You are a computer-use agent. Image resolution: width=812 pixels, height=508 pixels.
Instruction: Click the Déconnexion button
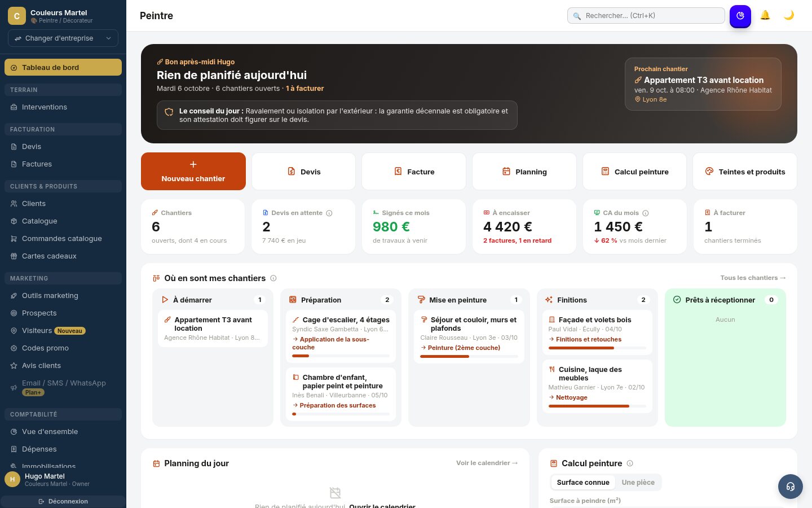63,501
